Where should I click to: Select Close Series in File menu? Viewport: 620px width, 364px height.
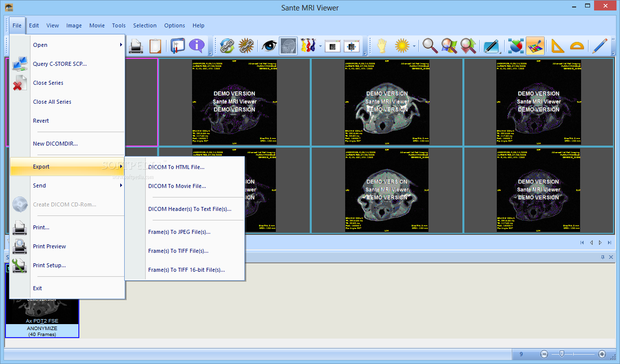tap(67, 83)
